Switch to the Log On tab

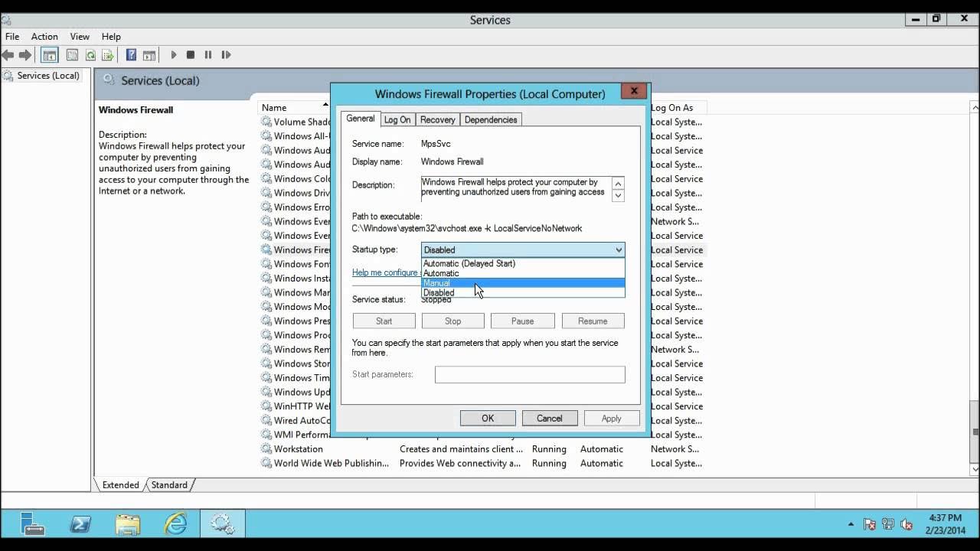397,119
